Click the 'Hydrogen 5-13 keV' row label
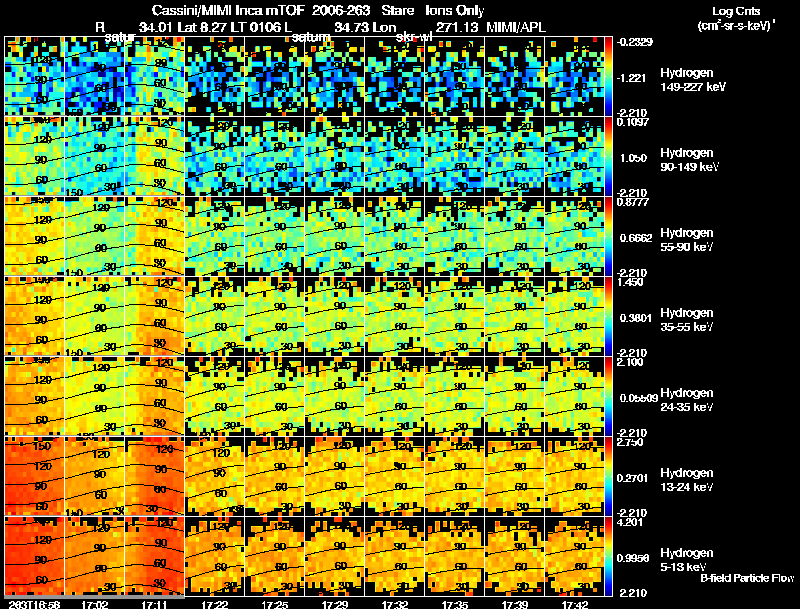The width and height of the screenshot is (800, 609). pos(687,560)
